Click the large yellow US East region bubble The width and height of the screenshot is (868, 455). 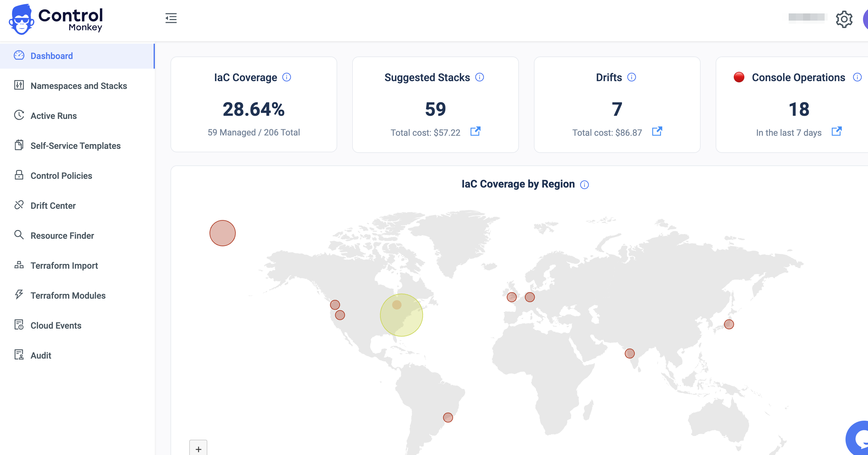404,320
